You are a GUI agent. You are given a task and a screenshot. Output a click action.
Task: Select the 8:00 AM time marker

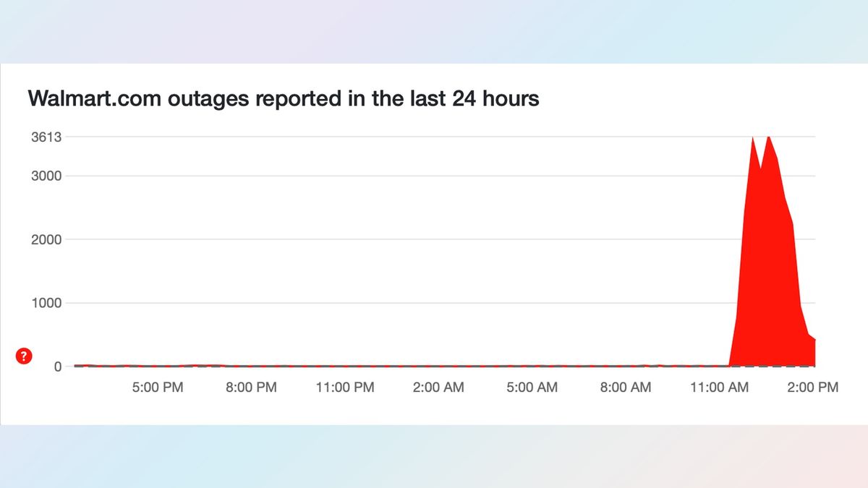click(625, 388)
